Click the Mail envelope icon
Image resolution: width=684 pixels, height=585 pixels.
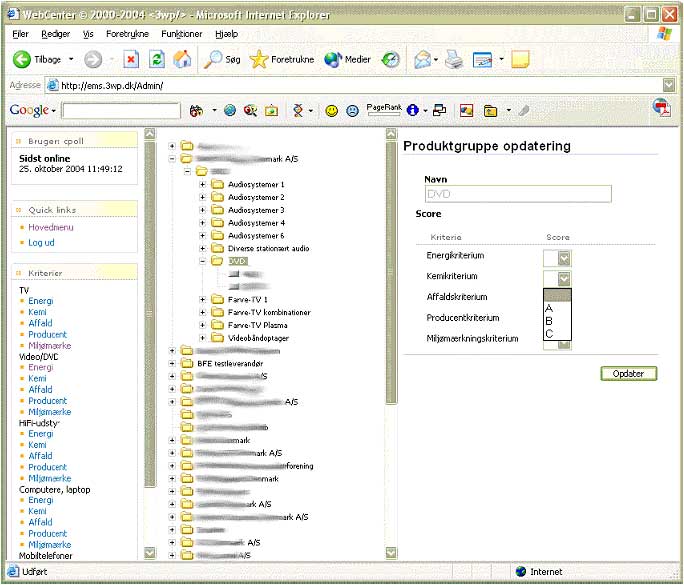[x=423, y=59]
